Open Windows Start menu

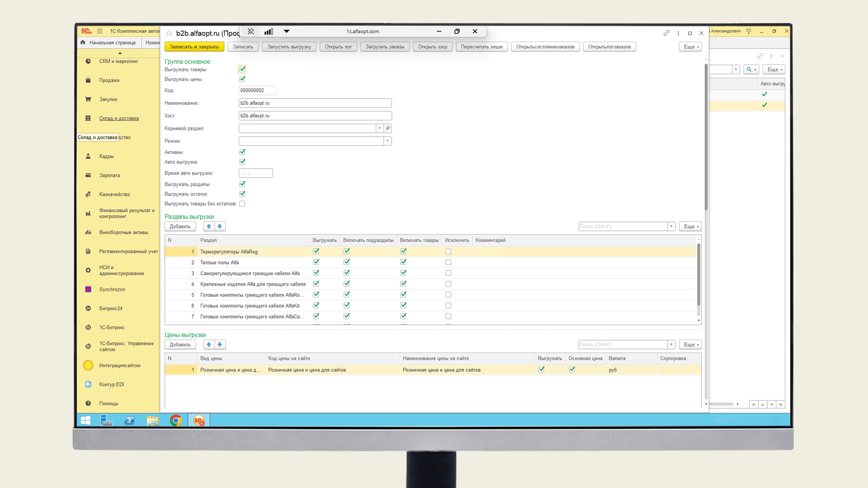click(85, 421)
